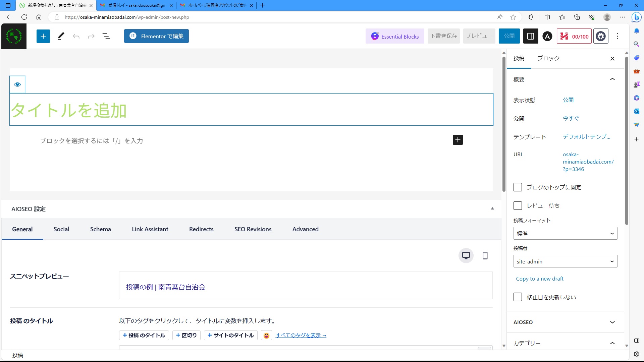This screenshot has width=644, height=362.
Task: Click the Elementor で編集 button
Action: click(x=156, y=36)
